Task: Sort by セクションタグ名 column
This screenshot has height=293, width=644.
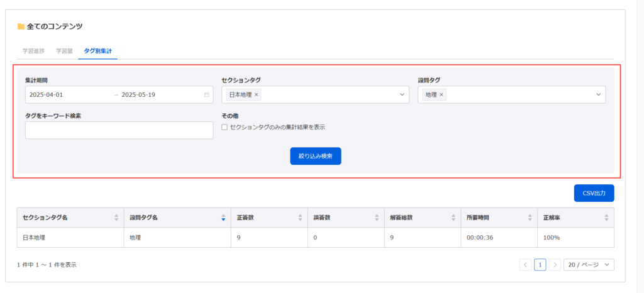Action: (x=116, y=218)
